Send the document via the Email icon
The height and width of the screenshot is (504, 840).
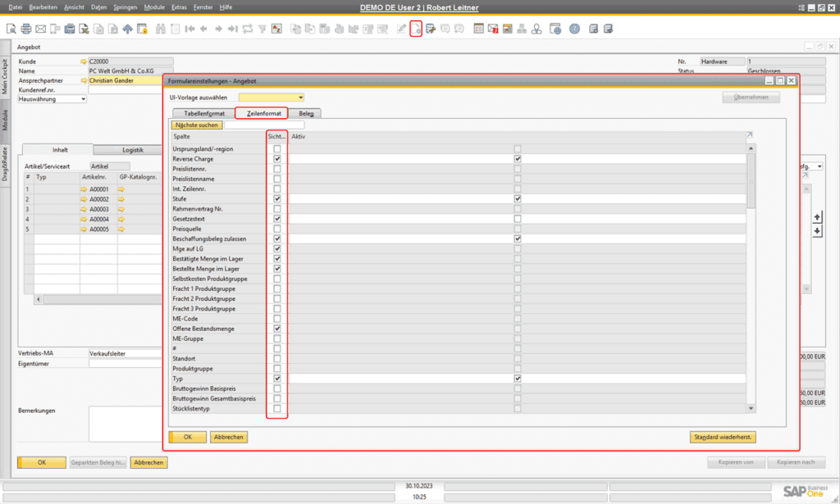39,28
